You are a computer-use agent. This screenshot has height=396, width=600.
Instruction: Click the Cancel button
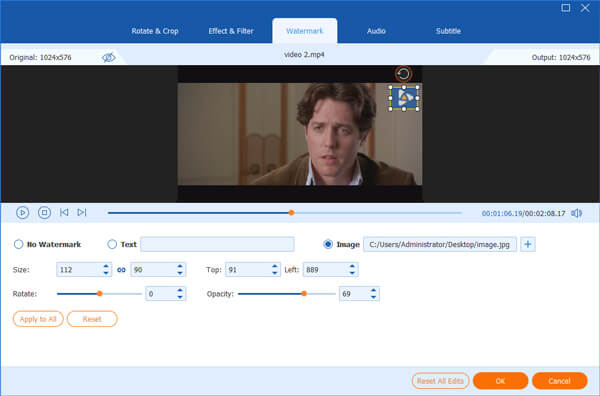tap(559, 381)
